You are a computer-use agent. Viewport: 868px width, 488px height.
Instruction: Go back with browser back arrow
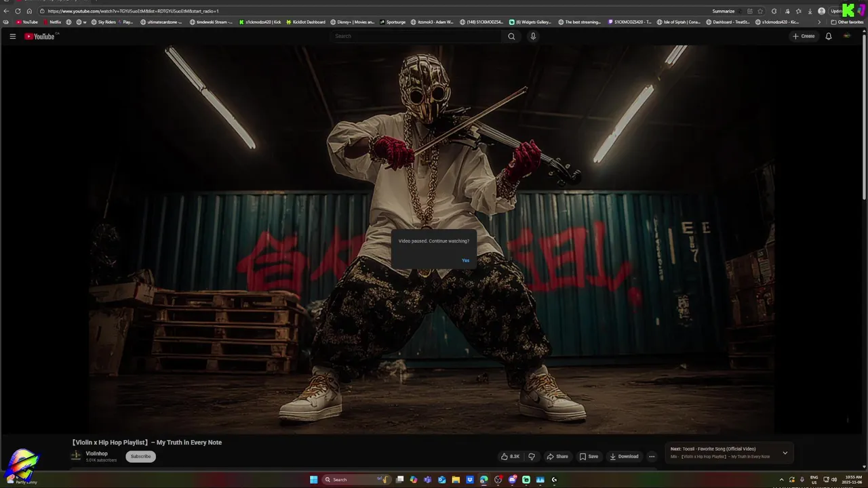coord(6,11)
